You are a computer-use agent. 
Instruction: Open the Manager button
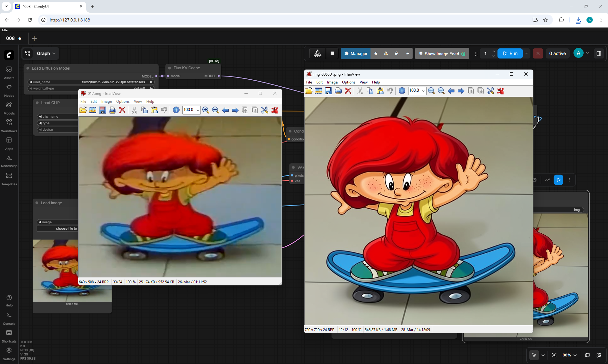(356, 53)
